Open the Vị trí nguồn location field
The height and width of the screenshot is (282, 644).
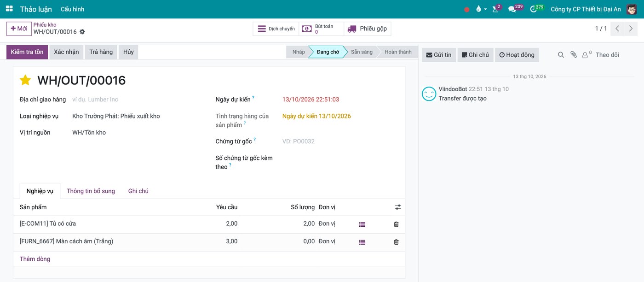tap(138, 133)
